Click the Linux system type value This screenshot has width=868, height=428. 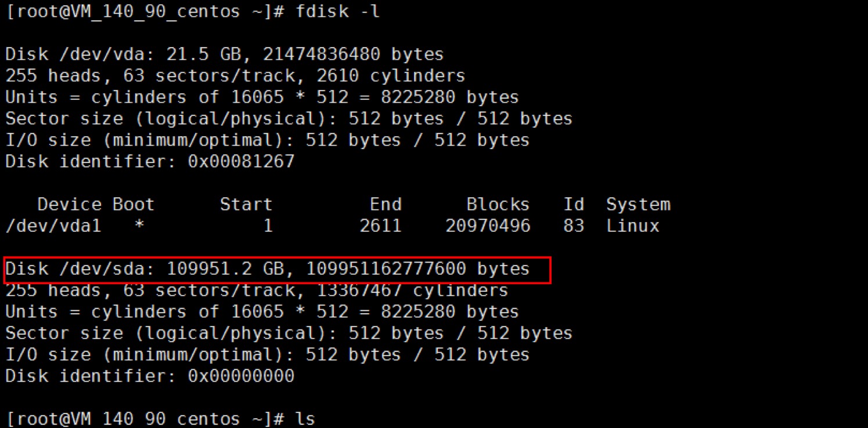click(633, 226)
